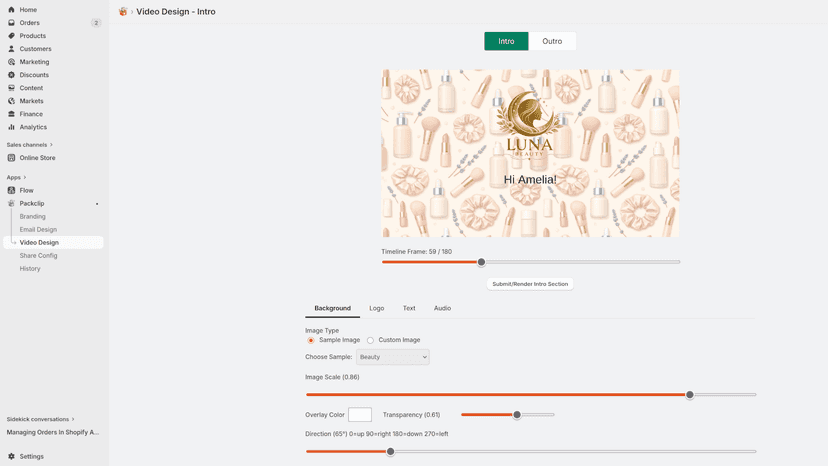
Task: Open the Choose Sample Beauty dropdown
Action: point(392,357)
